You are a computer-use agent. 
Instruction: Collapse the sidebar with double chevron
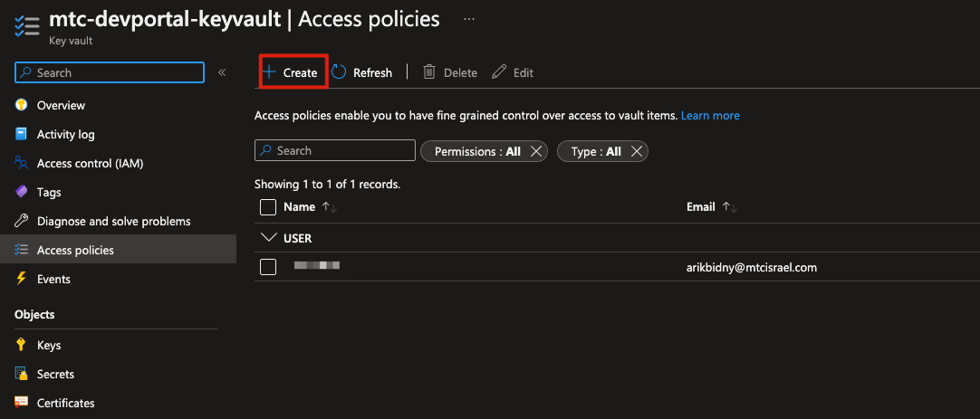(222, 72)
